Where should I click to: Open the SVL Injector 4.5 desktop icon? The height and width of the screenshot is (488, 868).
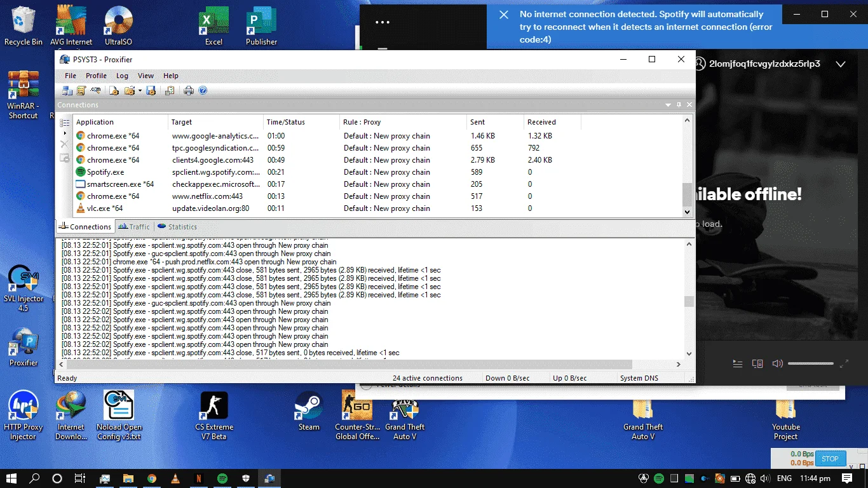(x=24, y=288)
